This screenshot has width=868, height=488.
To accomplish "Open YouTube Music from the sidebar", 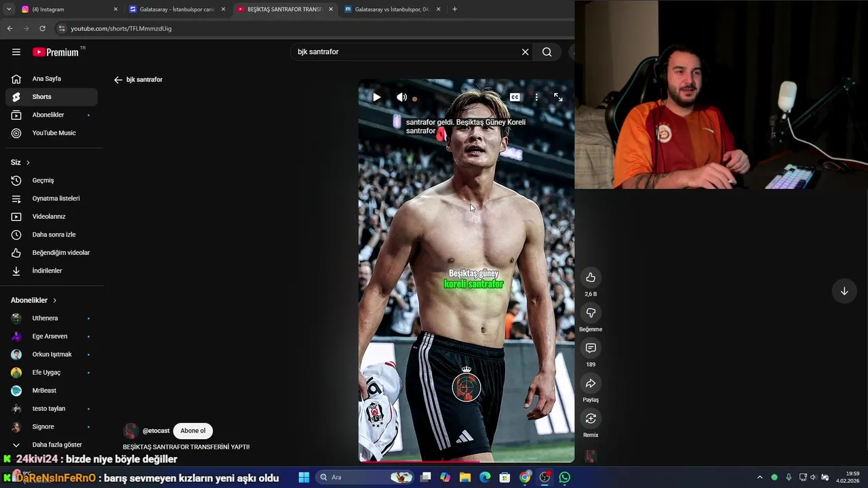I will (x=52, y=133).
